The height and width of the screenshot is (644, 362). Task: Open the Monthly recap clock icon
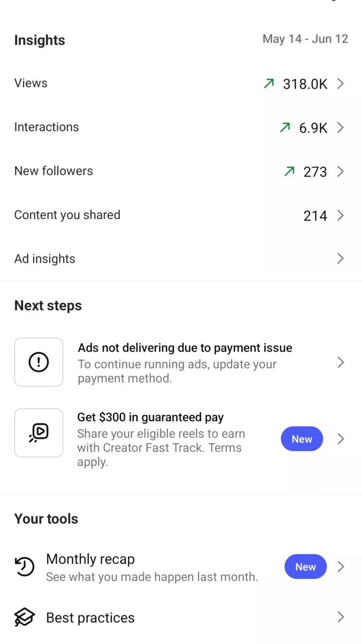pos(24,567)
